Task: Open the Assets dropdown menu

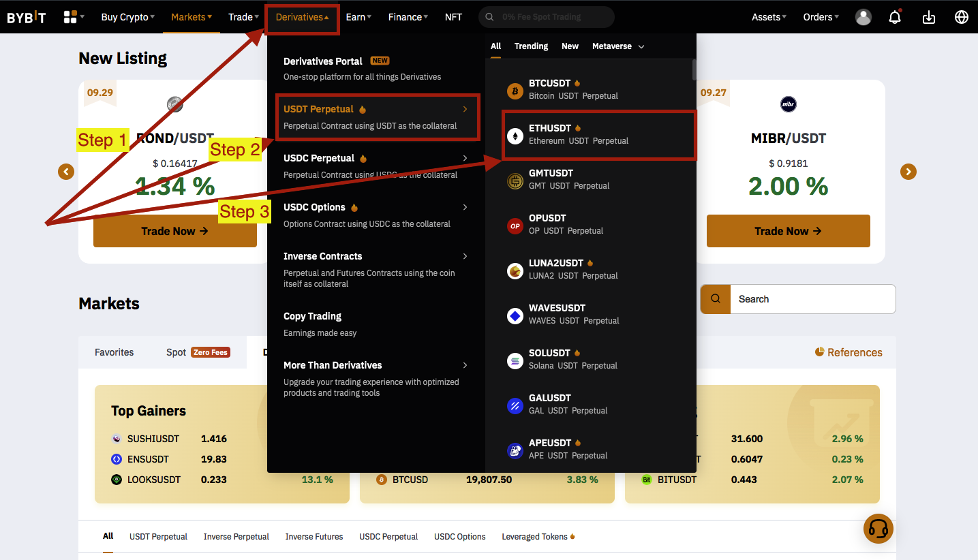Action: pos(769,18)
